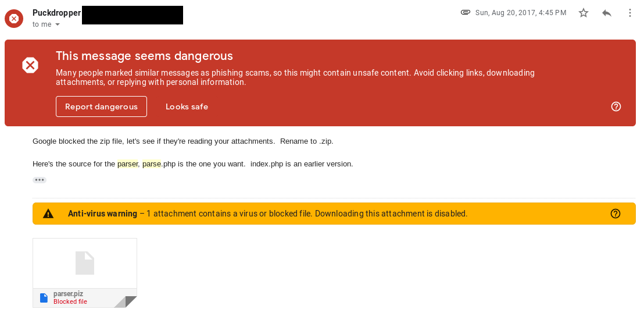Click the blue file icon beside parser.piz
Screen dimensions: 644x309
[44, 298]
